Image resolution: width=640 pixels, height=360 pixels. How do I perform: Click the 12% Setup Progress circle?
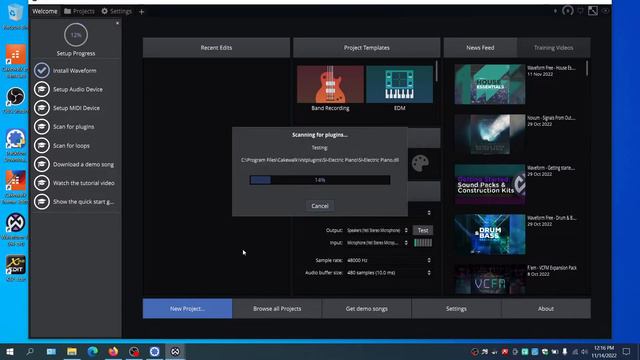76,35
